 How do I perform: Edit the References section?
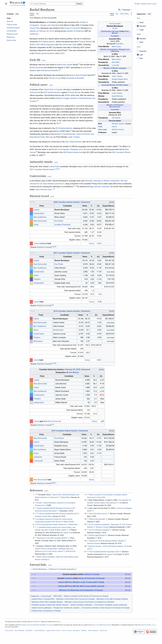click(x=46, y=491)
